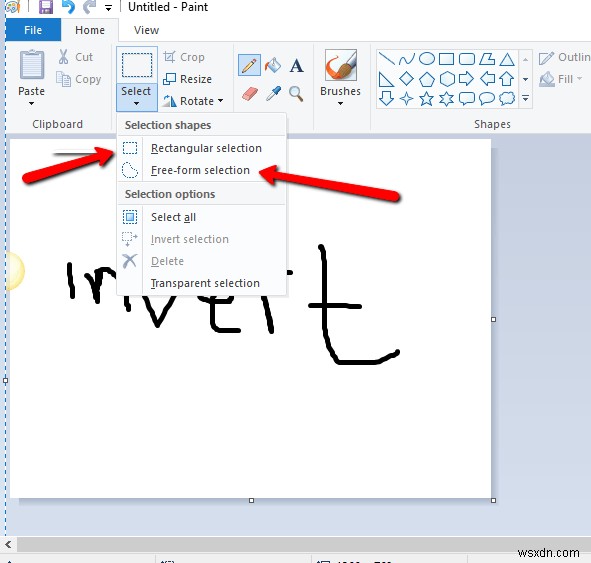Click the rectangular Select tool icon

pos(137,65)
